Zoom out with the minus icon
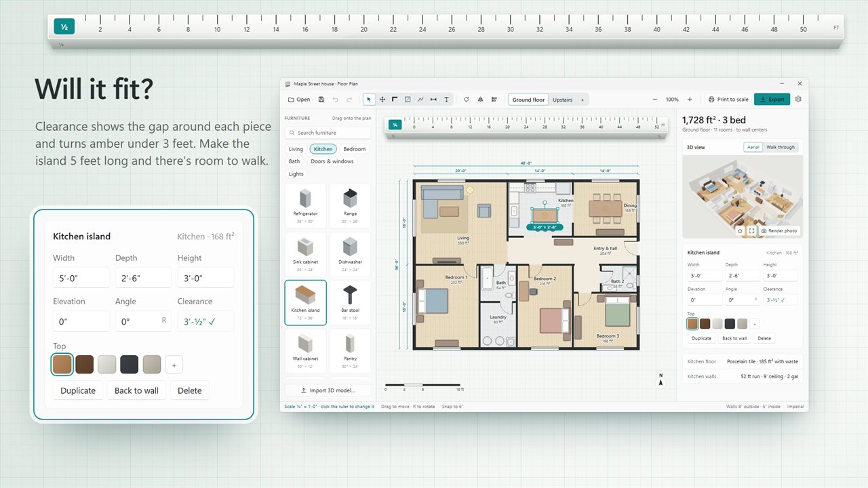 point(655,100)
